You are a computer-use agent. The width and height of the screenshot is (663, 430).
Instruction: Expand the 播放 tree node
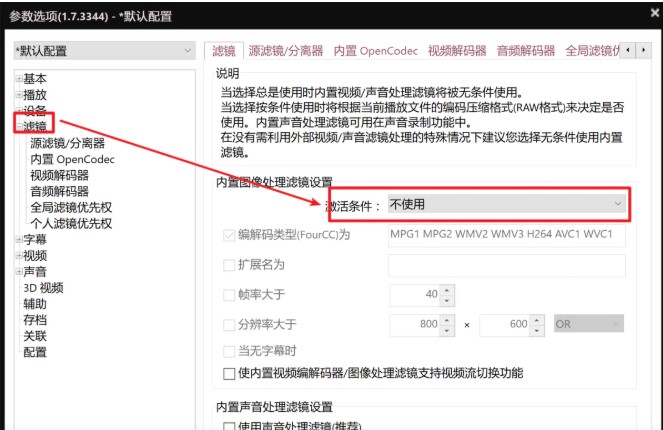[x=19, y=95]
